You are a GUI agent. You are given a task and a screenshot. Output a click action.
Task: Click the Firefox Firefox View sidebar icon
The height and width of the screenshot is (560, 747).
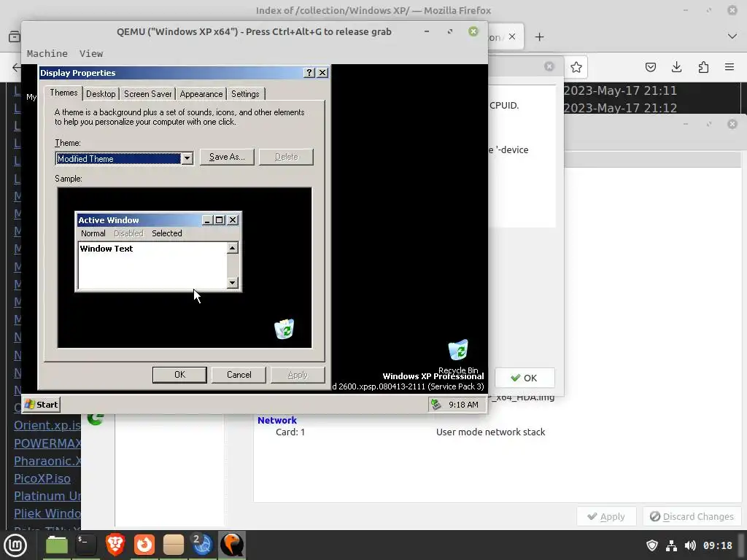click(x=15, y=36)
